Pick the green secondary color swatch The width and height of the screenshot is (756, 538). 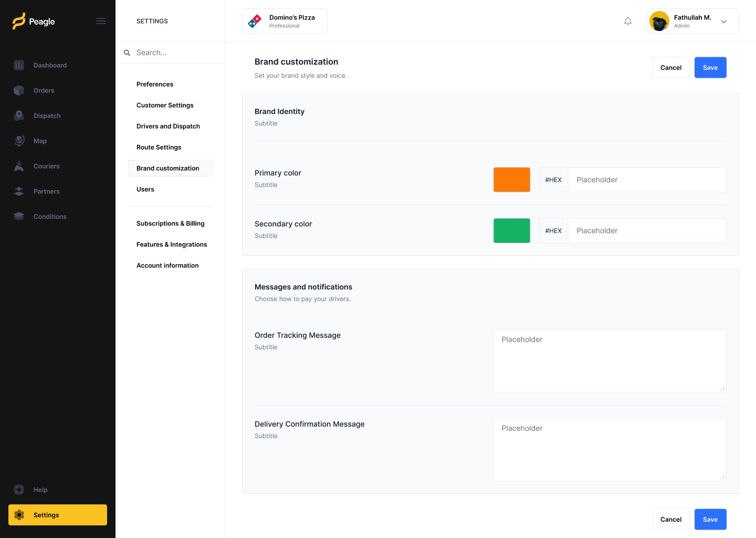tap(512, 231)
